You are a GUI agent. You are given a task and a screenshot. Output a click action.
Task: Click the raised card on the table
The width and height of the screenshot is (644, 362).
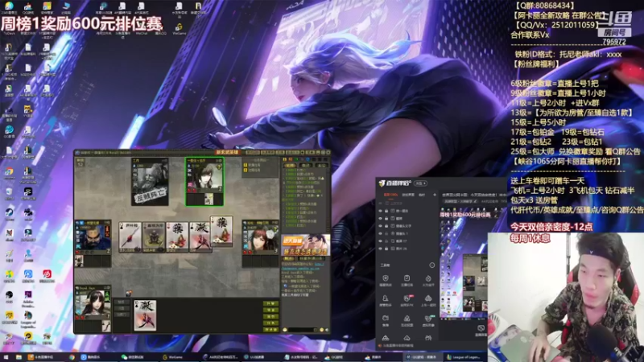click(221, 231)
